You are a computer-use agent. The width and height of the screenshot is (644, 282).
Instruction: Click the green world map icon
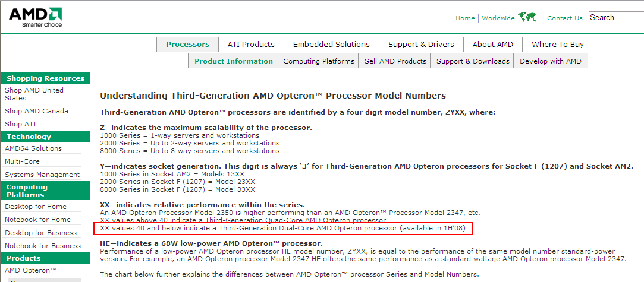pos(527,17)
